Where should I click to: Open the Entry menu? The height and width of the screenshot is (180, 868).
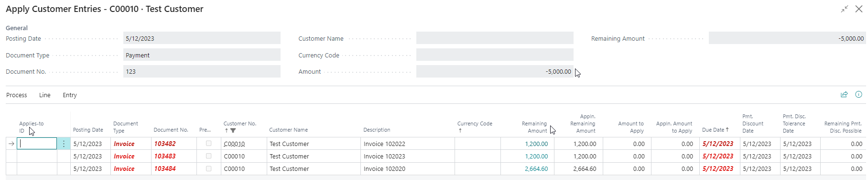[x=70, y=95]
